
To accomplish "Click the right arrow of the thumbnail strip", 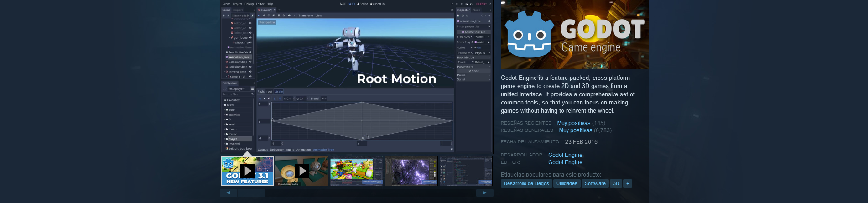I will coord(485,193).
